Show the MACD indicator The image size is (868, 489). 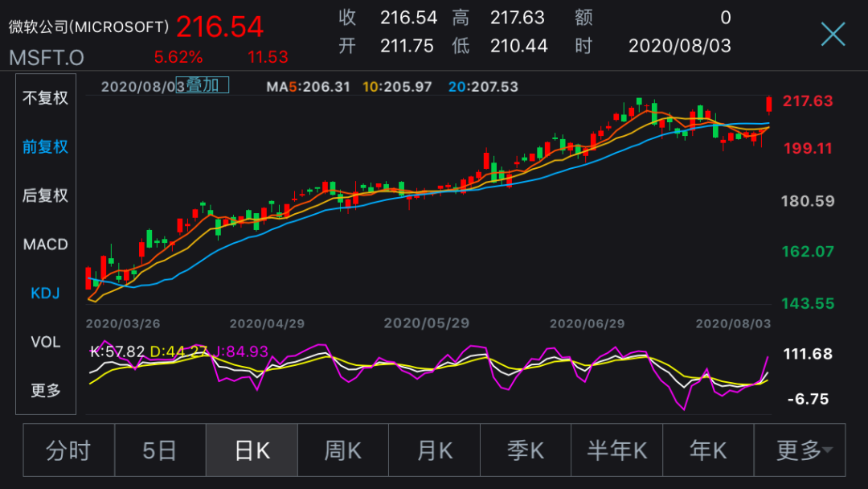coord(44,244)
